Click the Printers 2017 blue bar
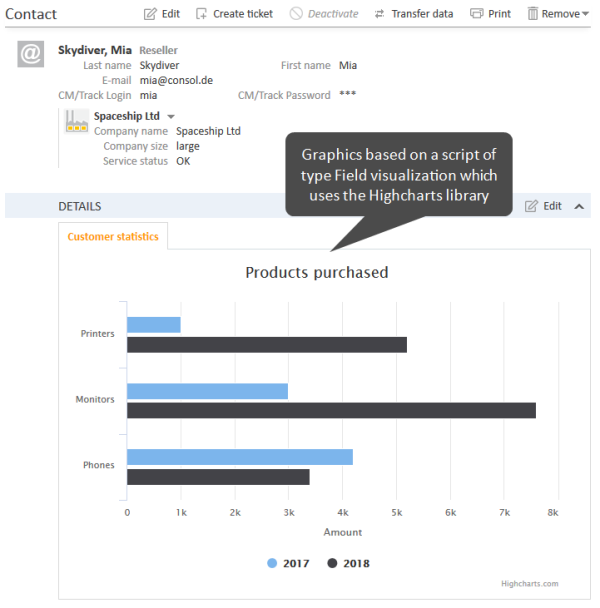 [154, 325]
